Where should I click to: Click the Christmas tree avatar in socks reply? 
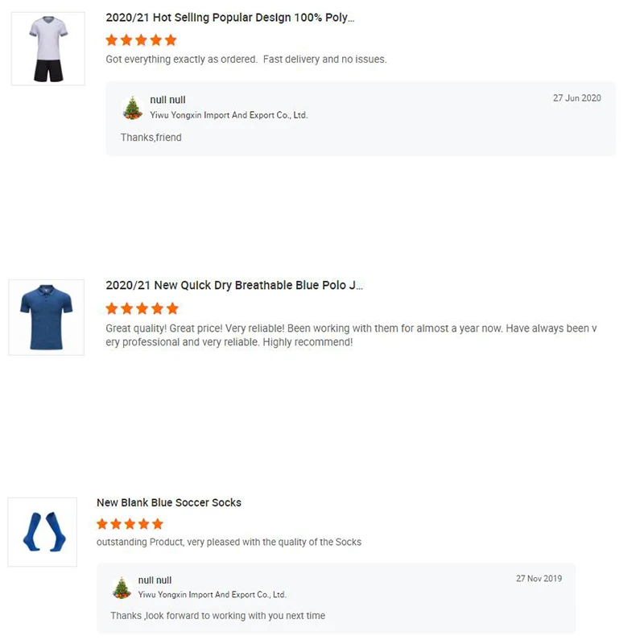(x=122, y=588)
